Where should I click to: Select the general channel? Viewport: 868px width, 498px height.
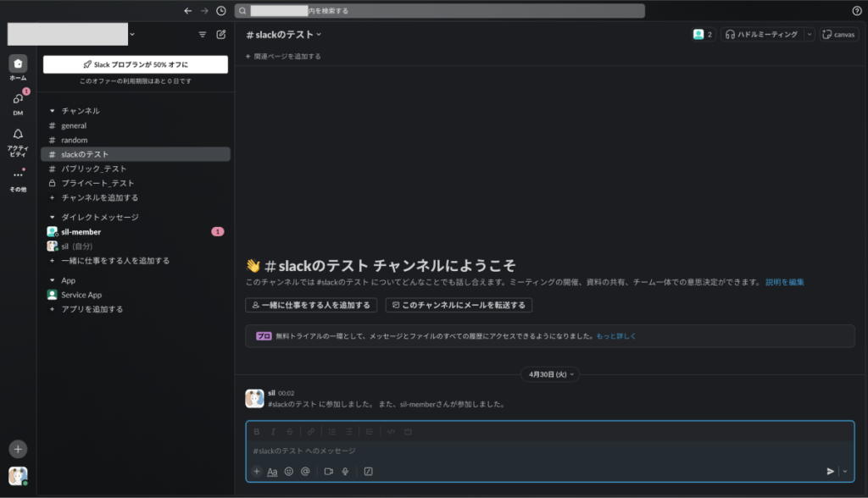74,125
